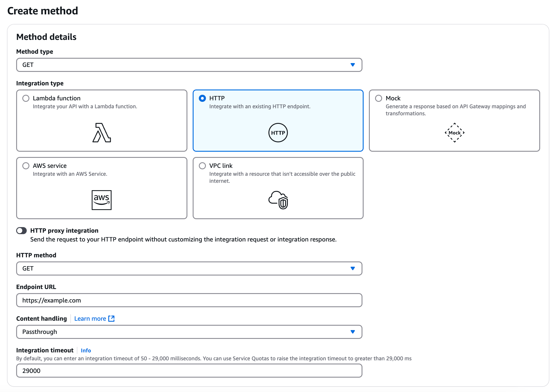
Task: Select the HTTP integration radio button
Action: pos(202,98)
